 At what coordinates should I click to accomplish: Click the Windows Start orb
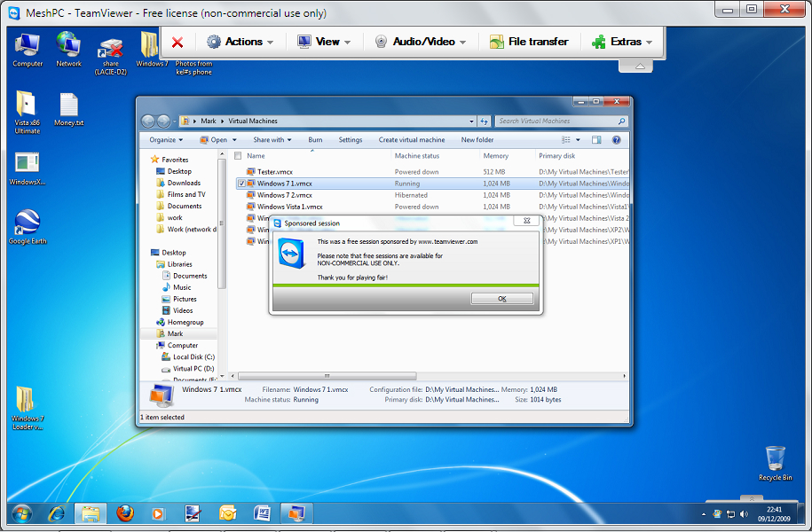(x=21, y=513)
